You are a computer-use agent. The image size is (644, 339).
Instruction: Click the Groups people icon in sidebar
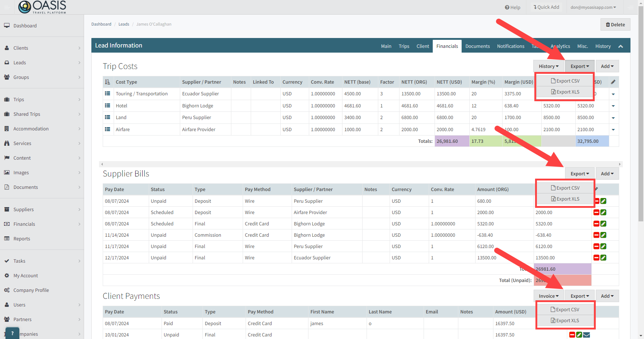pos(7,77)
